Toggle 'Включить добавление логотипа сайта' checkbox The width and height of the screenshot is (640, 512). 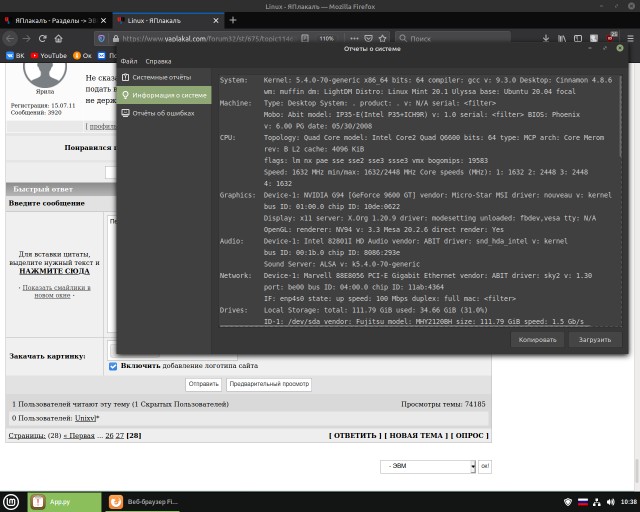[x=113, y=366]
